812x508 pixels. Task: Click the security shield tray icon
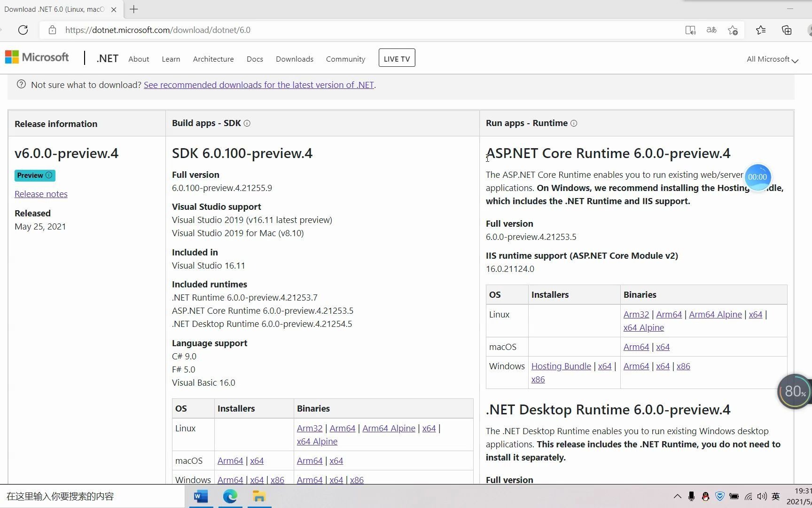coord(719,496)
